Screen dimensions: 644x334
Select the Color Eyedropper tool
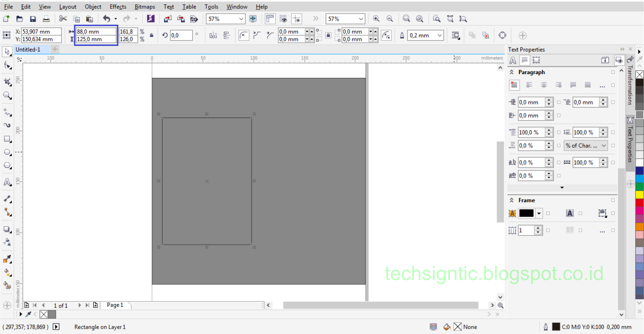pyautogui.click(x=7, y=259)
